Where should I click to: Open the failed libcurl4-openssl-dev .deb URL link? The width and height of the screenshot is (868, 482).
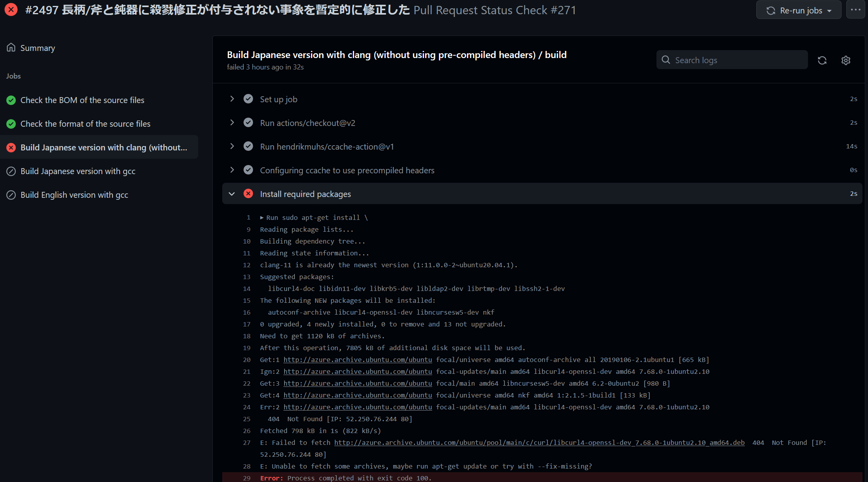539,443
